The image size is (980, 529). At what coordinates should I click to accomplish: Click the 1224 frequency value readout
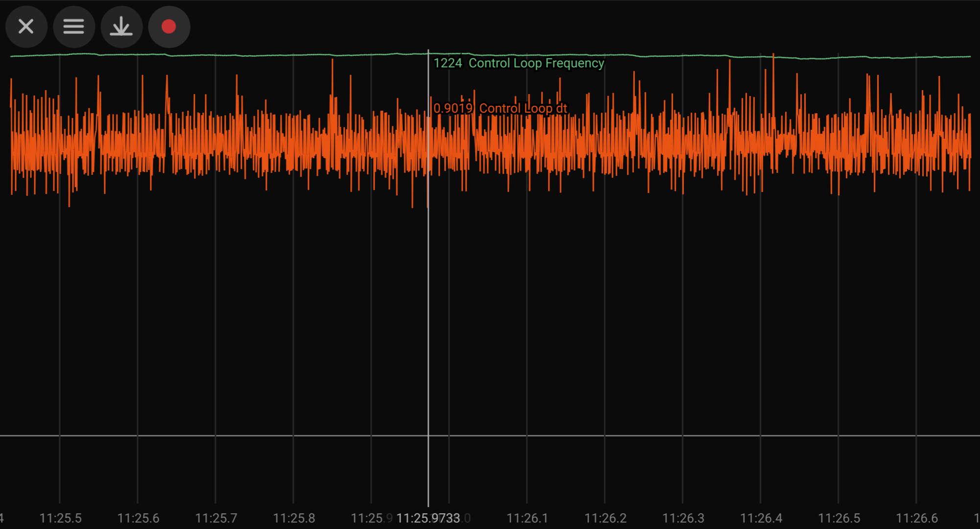(448, 63)
